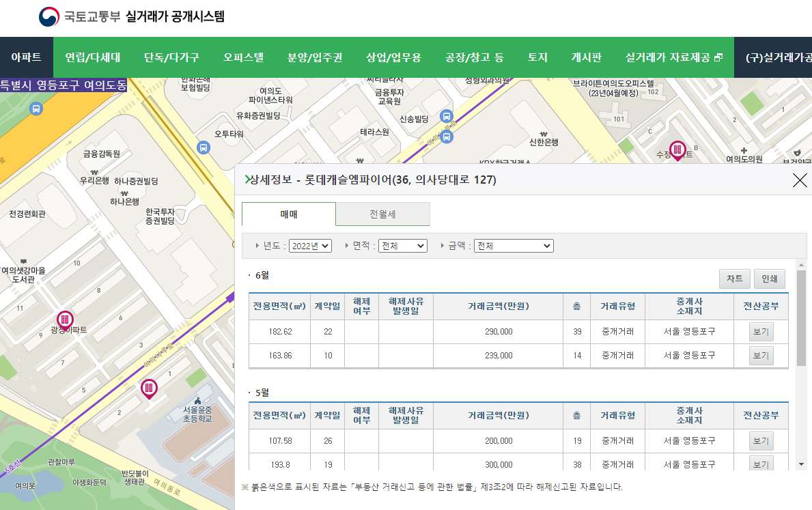Click apartment marker at 광장아파트
812x510 pixels.
(65, 320)
